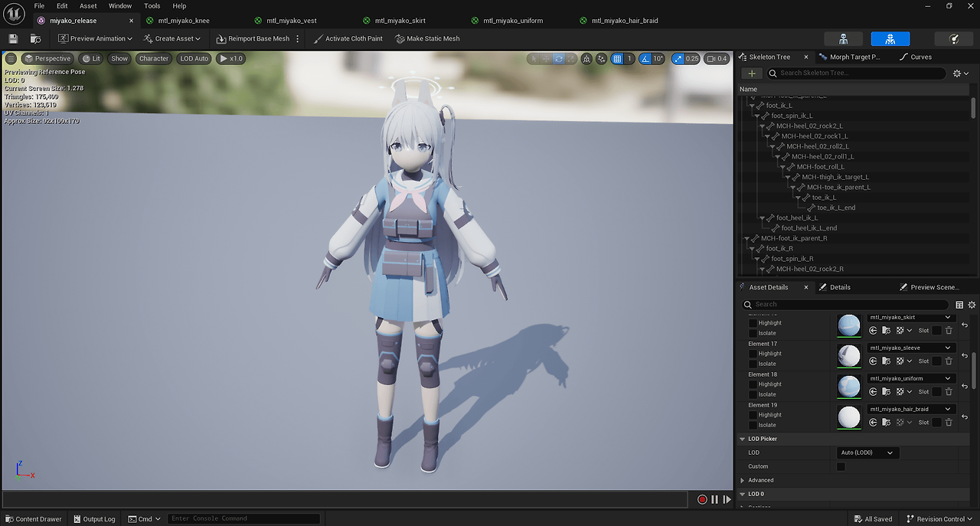The height and width of the screenshot is (526, 980).
Task: Click Activate Cloth Paint button
Action: pos(348,38)
